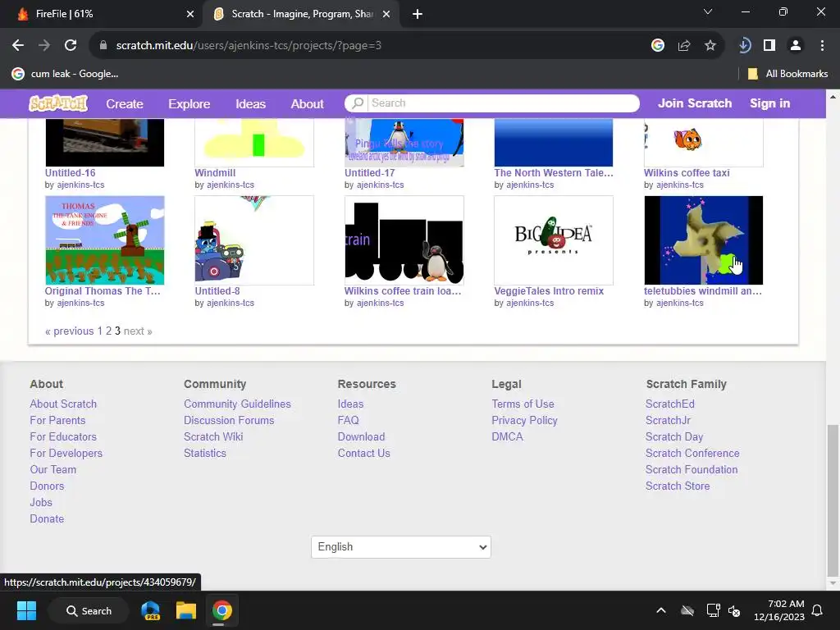Click the browser address bar URL
840x630 pixels.
click(249, 46)
